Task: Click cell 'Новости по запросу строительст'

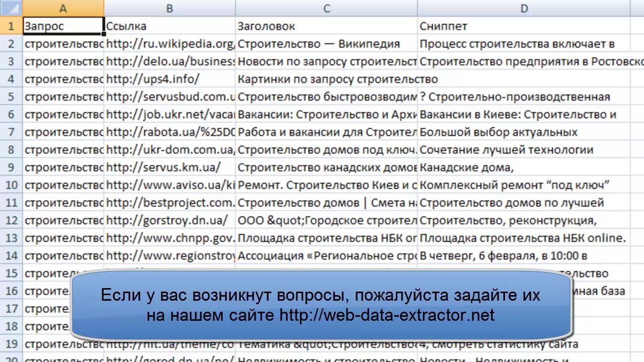Action: click(327, 61)
